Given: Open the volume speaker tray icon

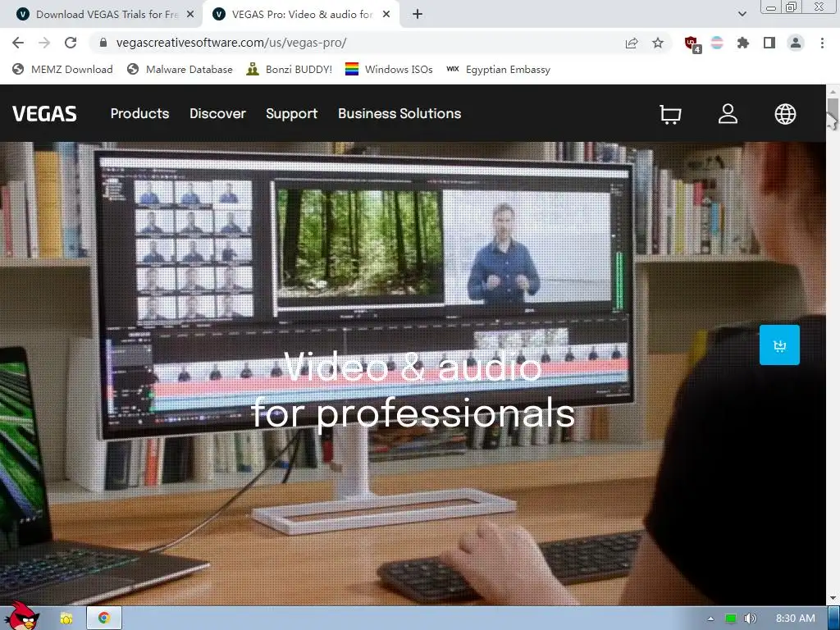Looking at the screenshot, I should coord(751,619).
